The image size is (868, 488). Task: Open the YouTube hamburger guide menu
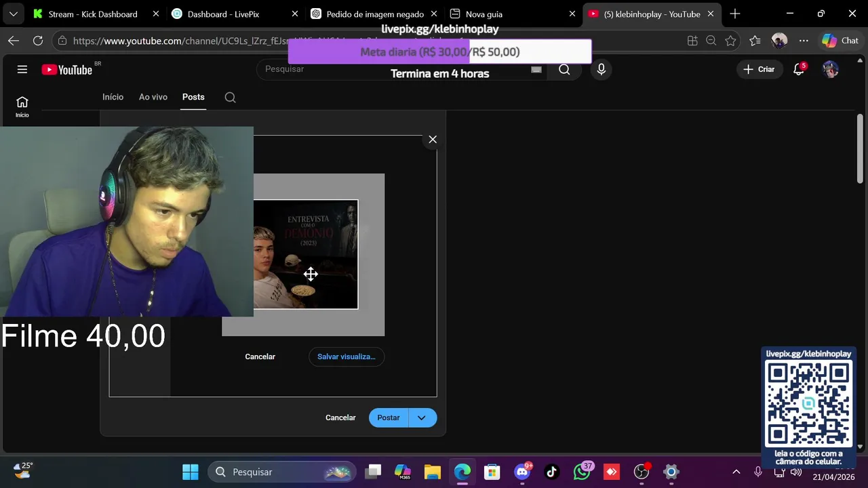22,69
